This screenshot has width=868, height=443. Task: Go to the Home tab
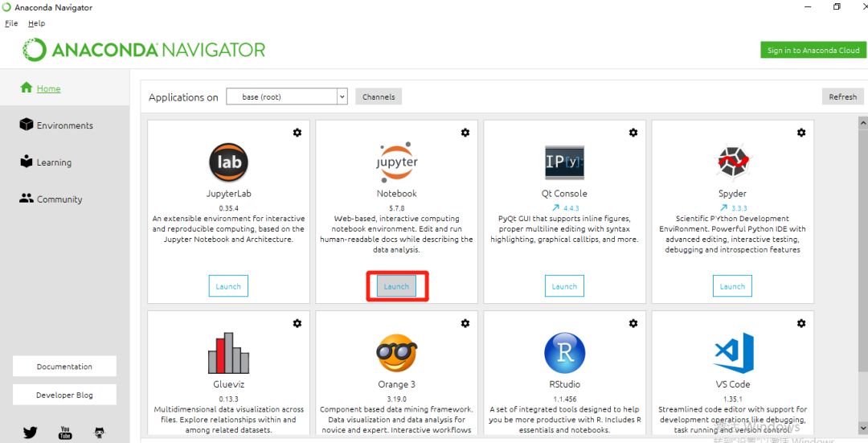pos(65,88)
